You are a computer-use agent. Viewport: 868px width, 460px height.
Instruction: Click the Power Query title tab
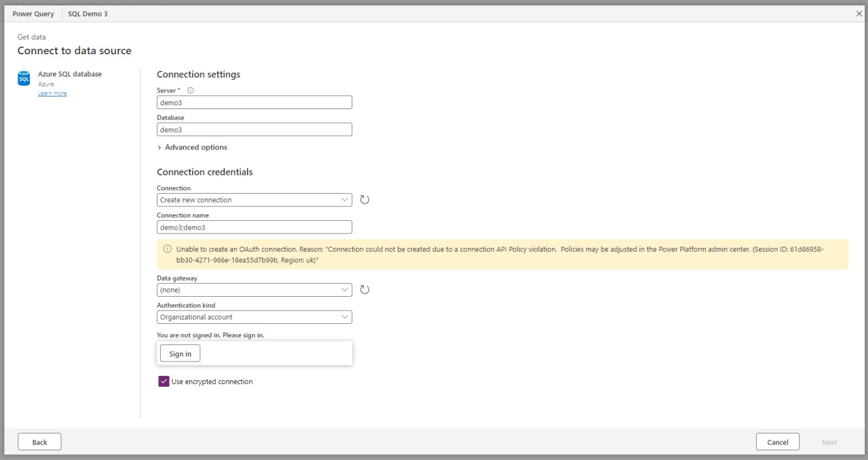point(33,14)
